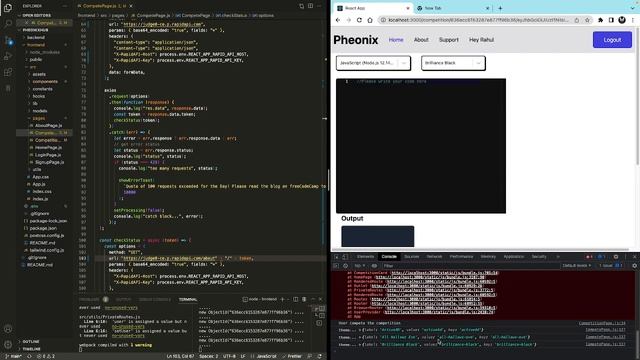The height and width of the screenshot is (360, 640).
Task: Expand TIMELINE section
Action: [31, 349]
